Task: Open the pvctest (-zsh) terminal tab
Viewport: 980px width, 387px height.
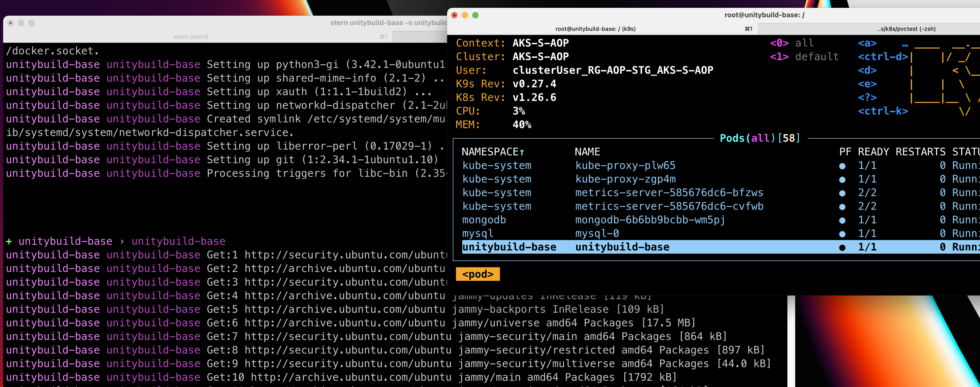Action: tap(906, 29)
